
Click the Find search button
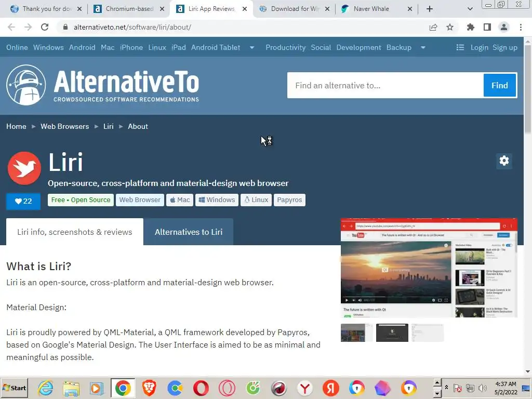coord(500,85)
